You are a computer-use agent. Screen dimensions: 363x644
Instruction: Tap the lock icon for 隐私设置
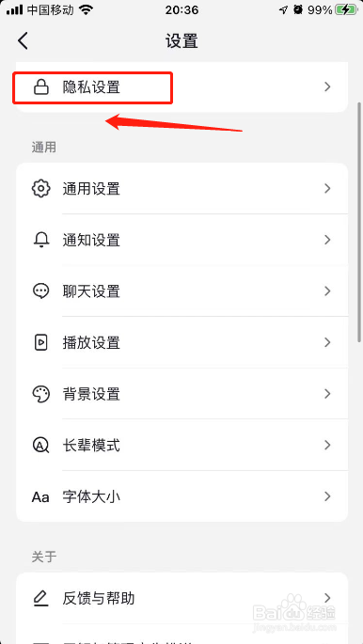click(x=41, y=87)
